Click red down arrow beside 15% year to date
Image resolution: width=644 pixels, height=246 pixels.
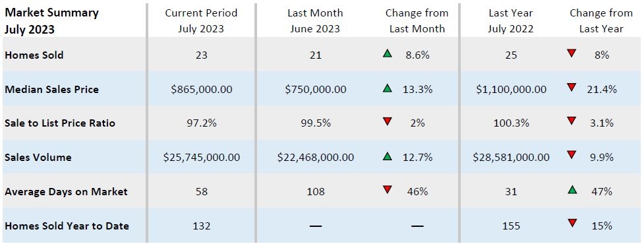[x=571, y=224]
